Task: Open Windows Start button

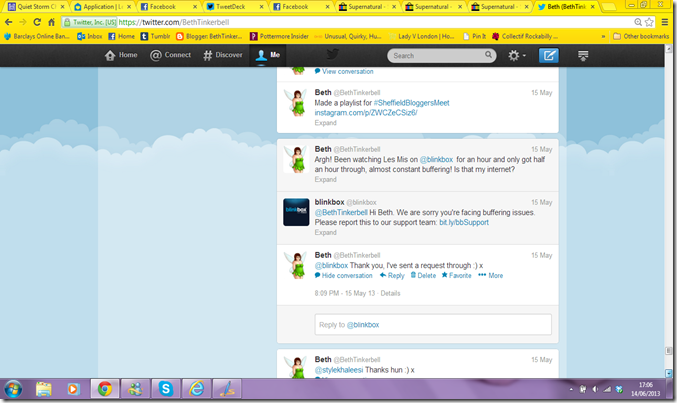Action: click(13, 390)
